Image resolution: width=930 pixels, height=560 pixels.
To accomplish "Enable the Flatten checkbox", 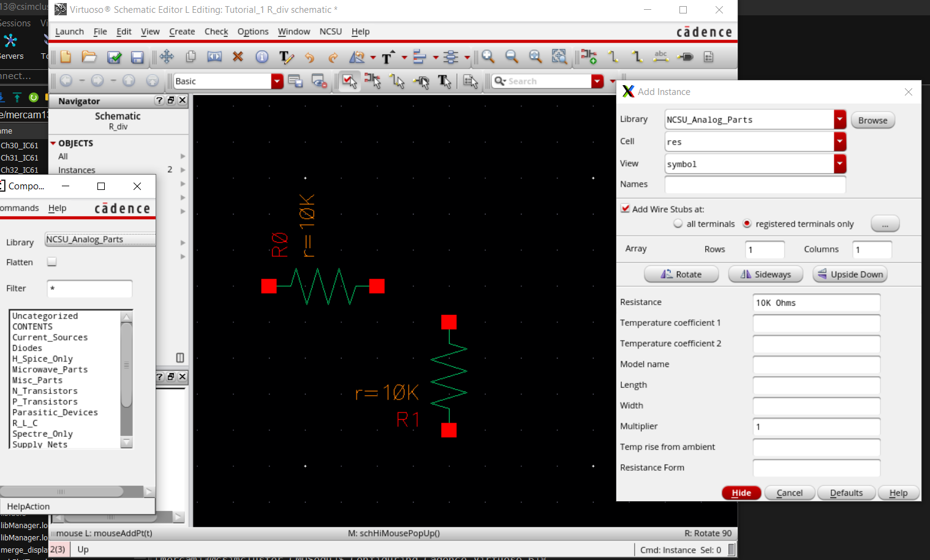I will (x=52, y=262).
